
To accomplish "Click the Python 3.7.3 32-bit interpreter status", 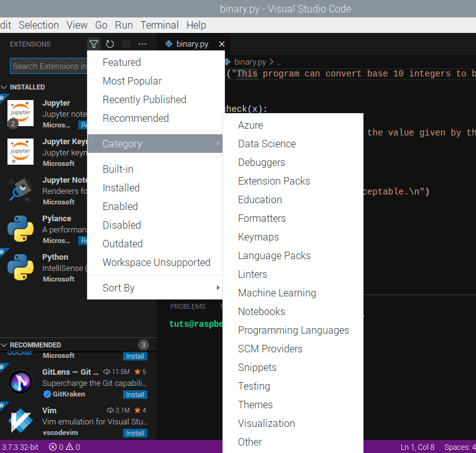I will pos(20,447).
